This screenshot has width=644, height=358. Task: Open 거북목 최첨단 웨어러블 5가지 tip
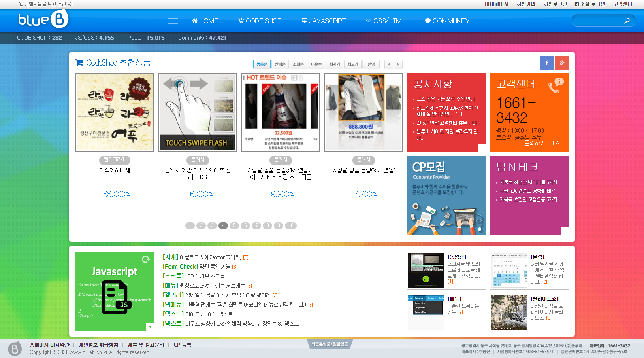(x=528, y=182)
